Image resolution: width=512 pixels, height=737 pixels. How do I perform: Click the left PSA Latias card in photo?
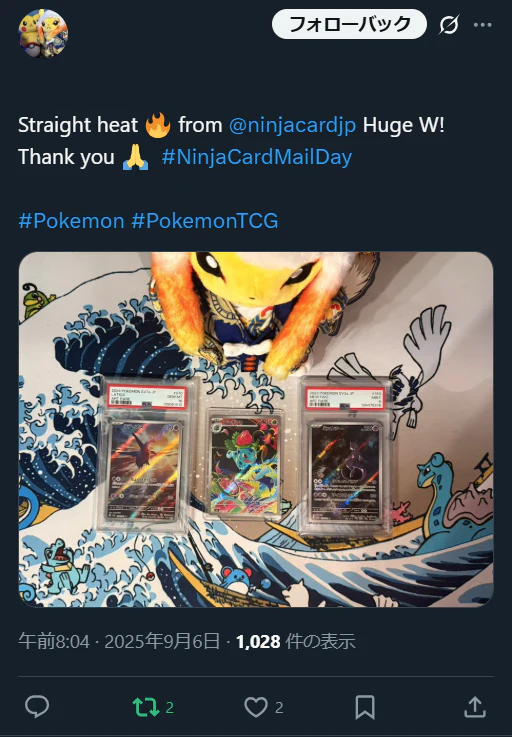145,455
